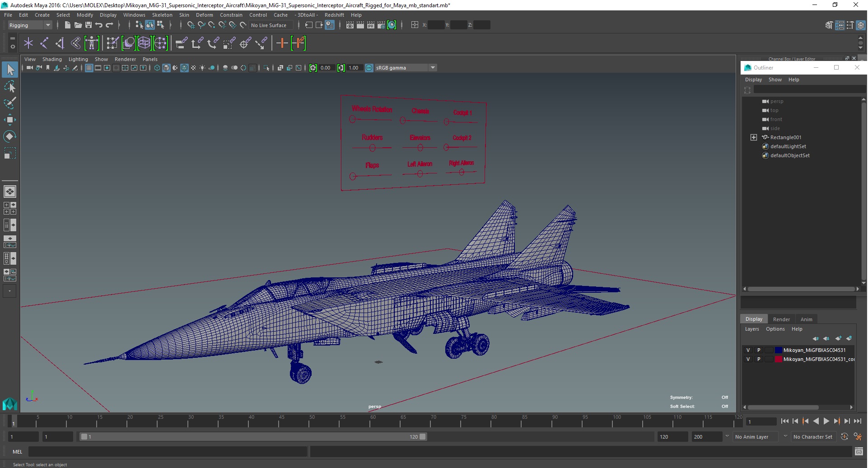Select the Scale tool in the toolbox
Viewport: 868px width, 468px height.
point(9,153)
